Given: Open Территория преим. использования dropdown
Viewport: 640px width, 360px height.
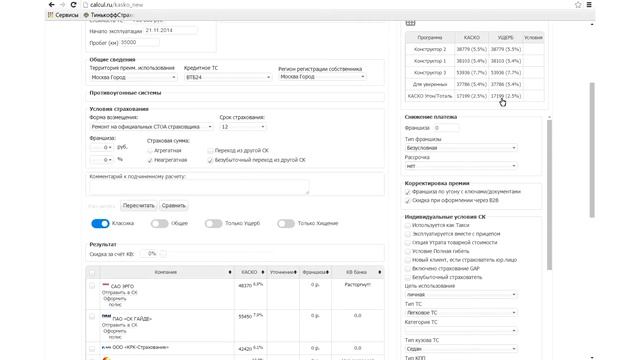Looking at the screenshot, I should pyautogui.click(x=133, y=77).
